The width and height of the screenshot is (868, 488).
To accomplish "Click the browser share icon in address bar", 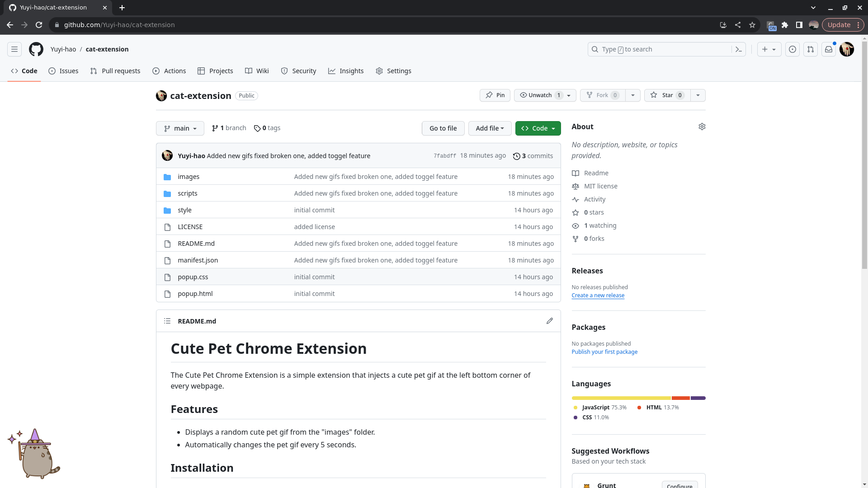I will pos(738,25).
